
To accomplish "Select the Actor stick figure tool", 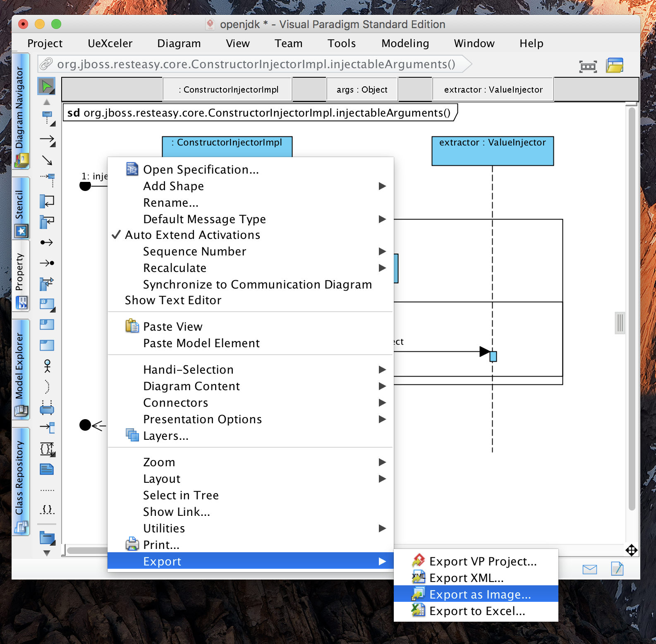I will (x=47, y=366).
